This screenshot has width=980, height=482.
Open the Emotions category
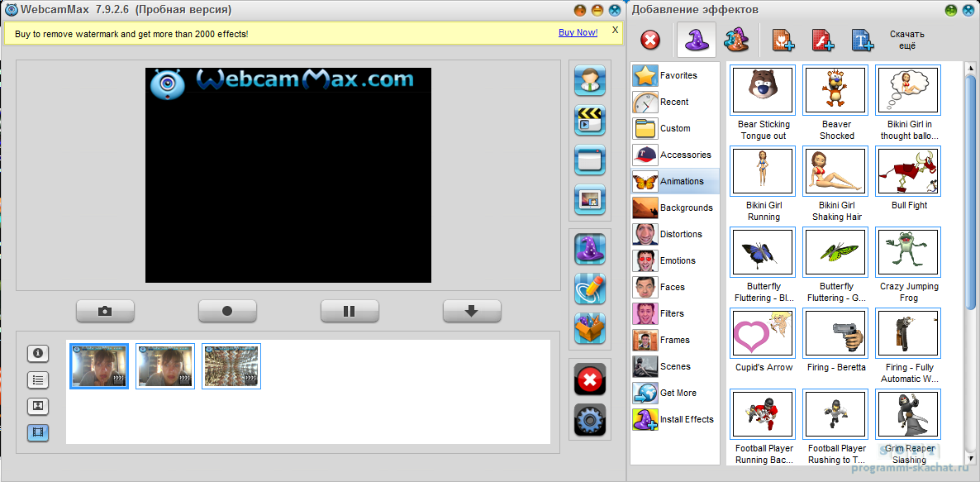(x=675, y=260)
